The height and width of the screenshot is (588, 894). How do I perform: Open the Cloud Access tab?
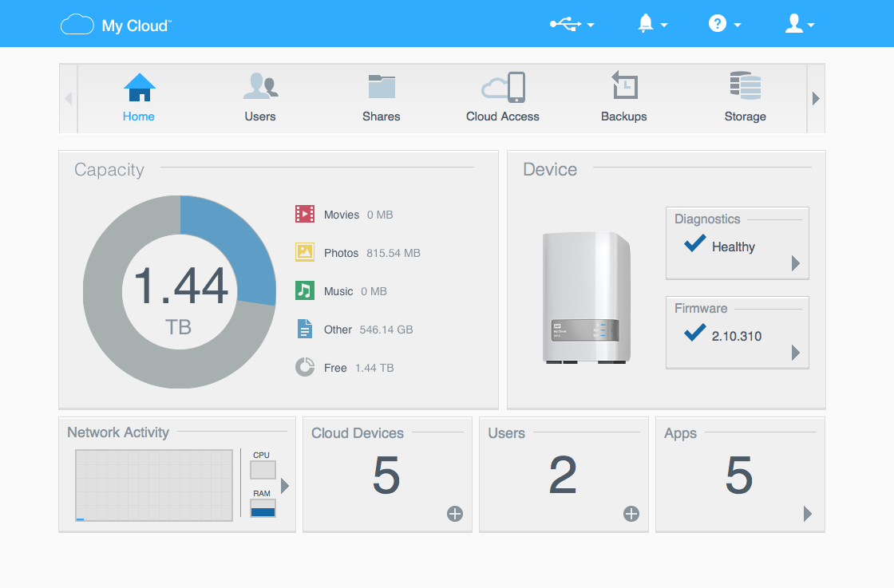coord(503,98)
